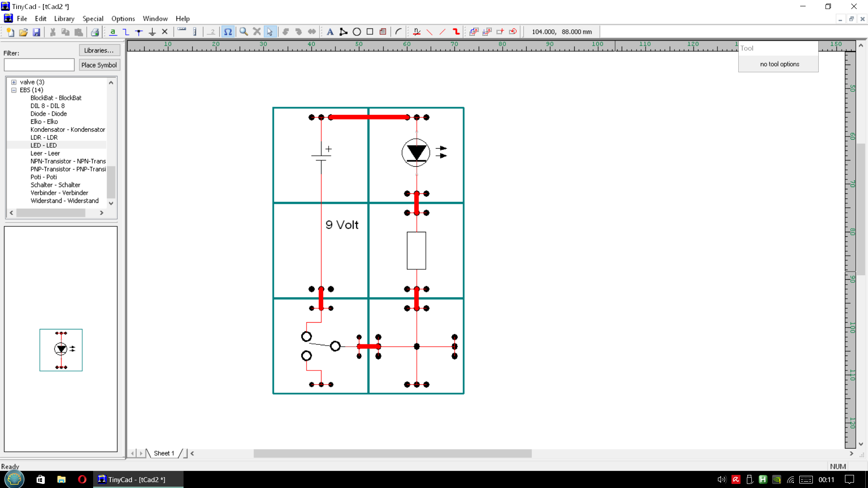Print the schematic using printer icon
Image resolution: width=868 pixels, height=488 pixels.
click(x=95, y=32)
